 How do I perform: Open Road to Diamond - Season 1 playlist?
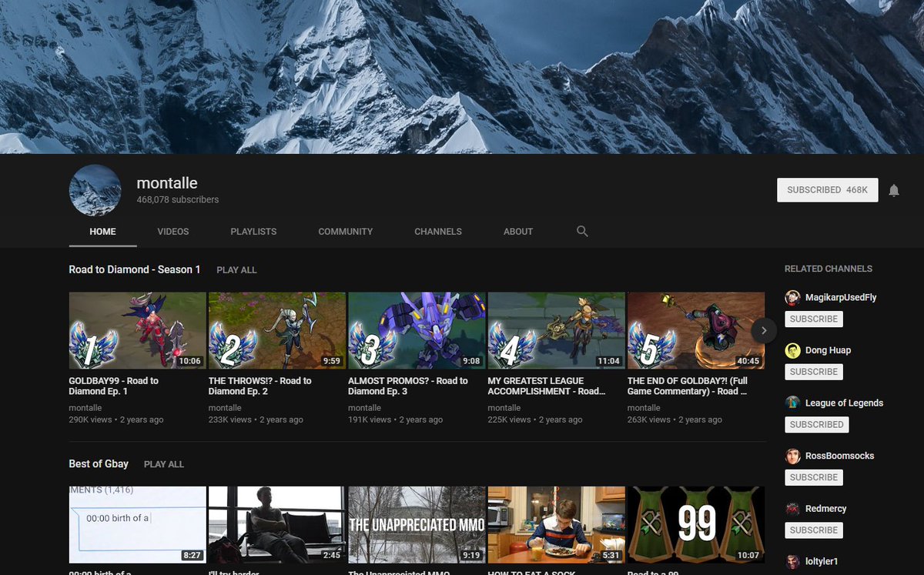click(x=135, y=269)
